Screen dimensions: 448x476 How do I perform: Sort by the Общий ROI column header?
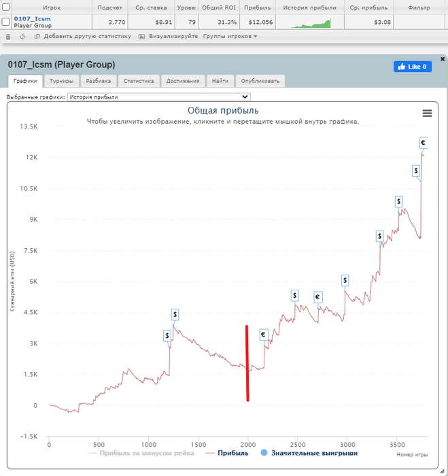coord(219,7)
